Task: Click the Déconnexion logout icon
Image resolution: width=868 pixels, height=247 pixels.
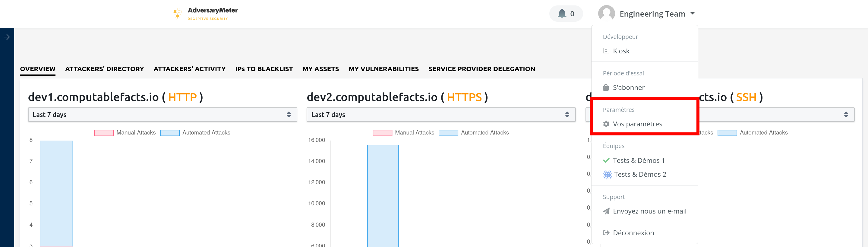Action: tap(606, 233)
